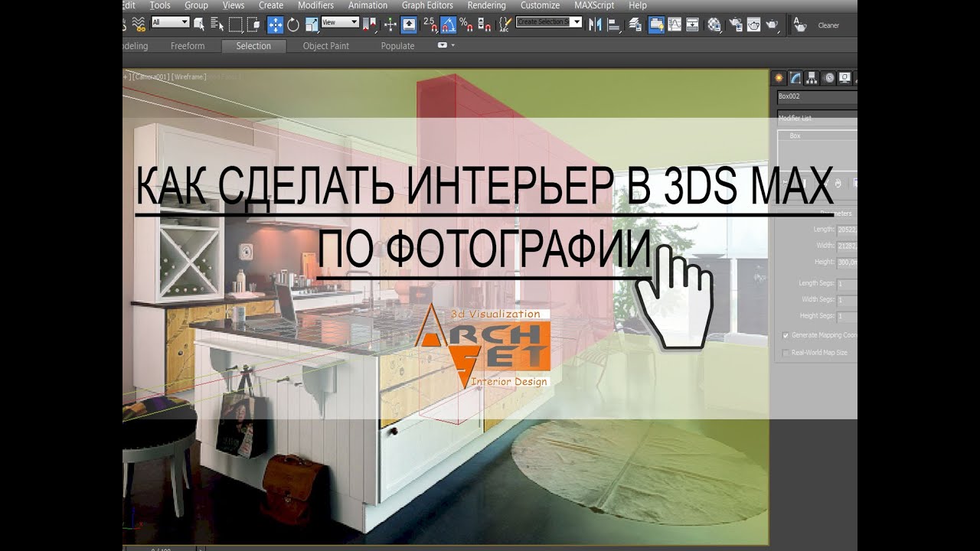Toggle Angle Snap
Screen dimensions: 980x551
[448, 24]
